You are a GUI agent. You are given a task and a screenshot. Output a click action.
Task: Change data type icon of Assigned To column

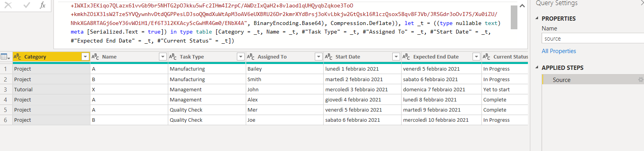pos(251,57)
